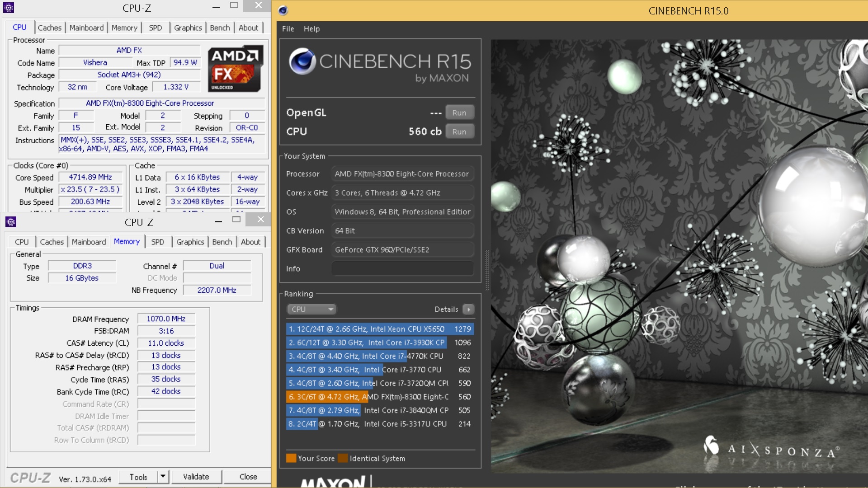Open the Help menu in Cinebench
The height and width of the screenshot is (488, 868).
pyautogui.click(x=311, y=28)
